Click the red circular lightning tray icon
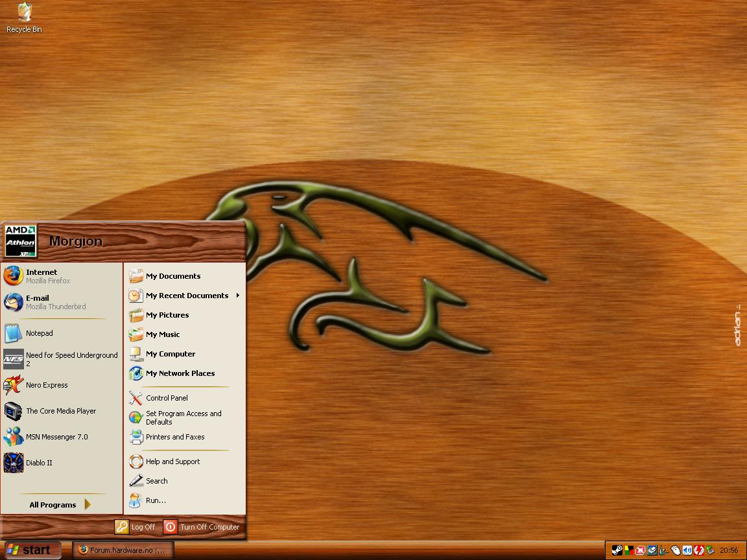This screenshot has width=747, height=560. click(699, 550)
